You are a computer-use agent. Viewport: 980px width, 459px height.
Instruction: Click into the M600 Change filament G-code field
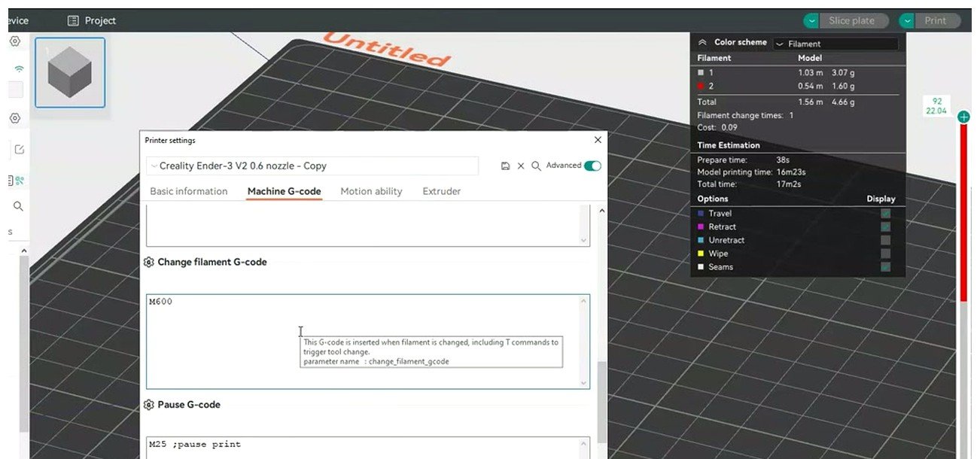pos(368,342)
